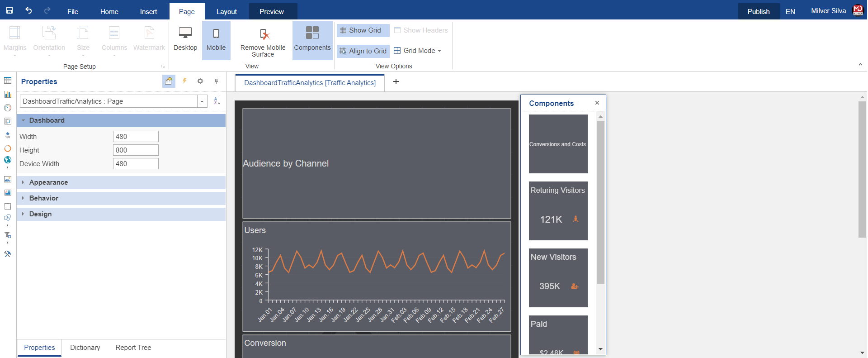Select the Image component in the toolbox
This screenshot has width=868, height=358.
[x=8, y=179]
